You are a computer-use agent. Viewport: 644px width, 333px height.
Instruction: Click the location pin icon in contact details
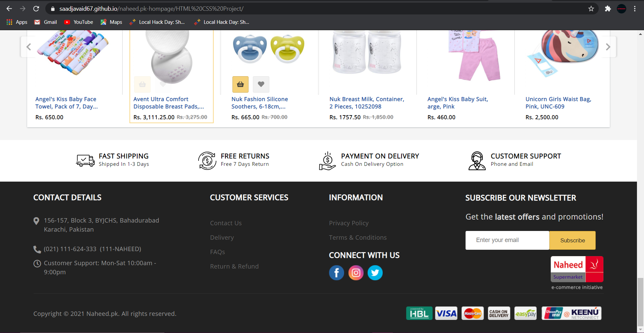37,221
